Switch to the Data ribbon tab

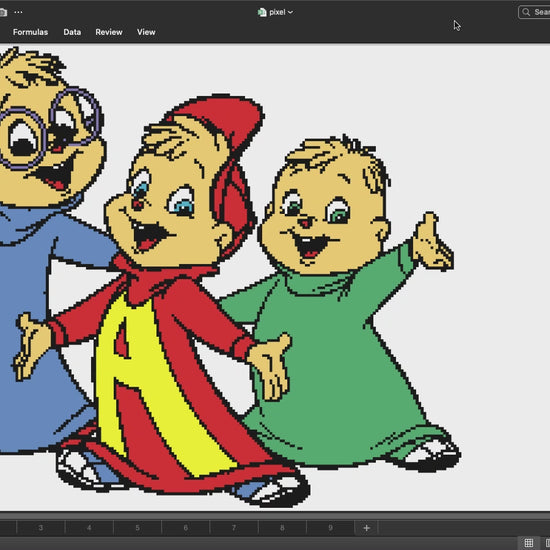(72, 32)
